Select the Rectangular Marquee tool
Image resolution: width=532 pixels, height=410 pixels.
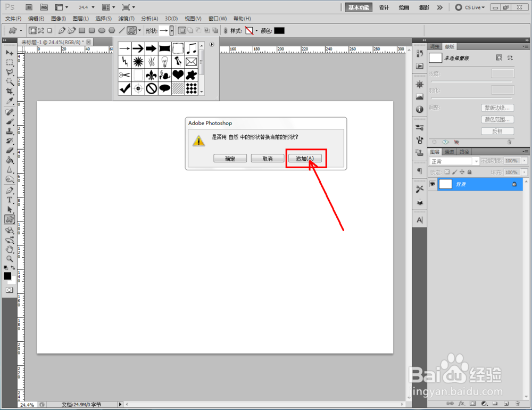click(x=10, y=62)
